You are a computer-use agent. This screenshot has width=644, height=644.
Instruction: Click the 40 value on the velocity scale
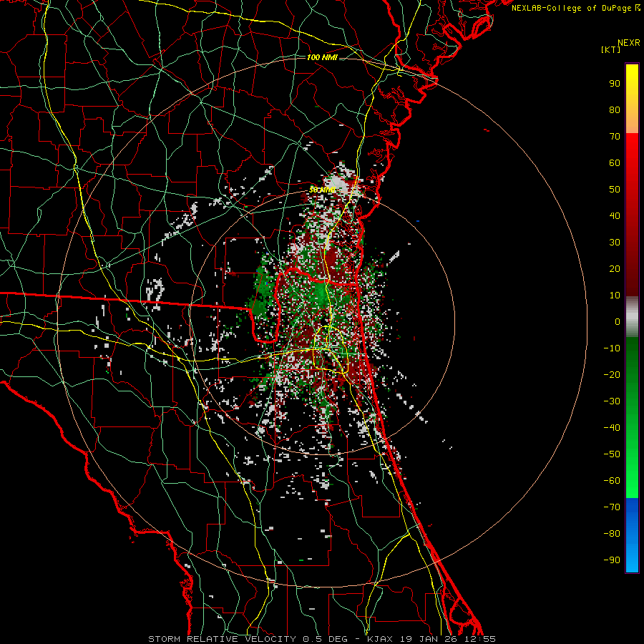click(615, 216)
